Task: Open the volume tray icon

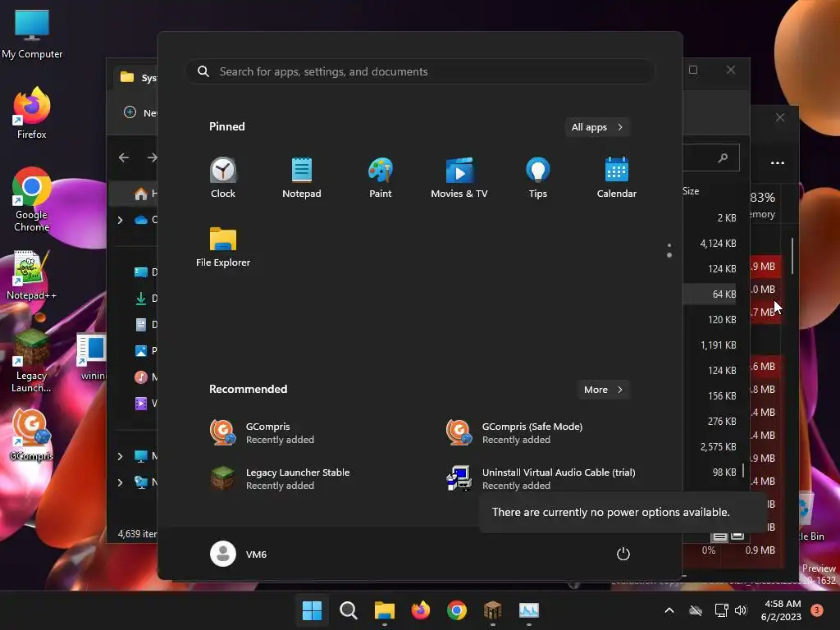Action: click(741, 610)
